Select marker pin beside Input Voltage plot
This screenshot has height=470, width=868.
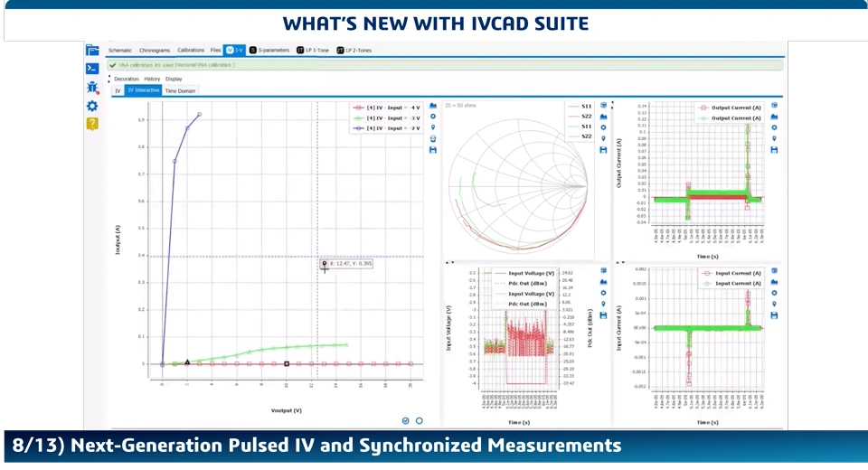coord(603,304)
